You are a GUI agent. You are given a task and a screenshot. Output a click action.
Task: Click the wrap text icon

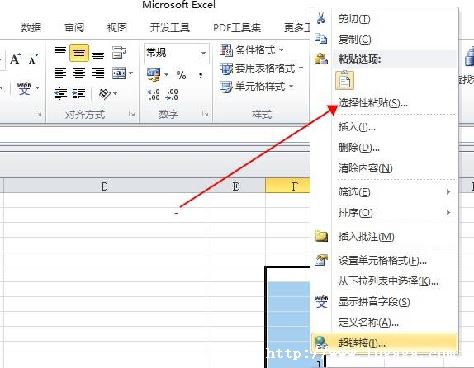coord(119,53)
